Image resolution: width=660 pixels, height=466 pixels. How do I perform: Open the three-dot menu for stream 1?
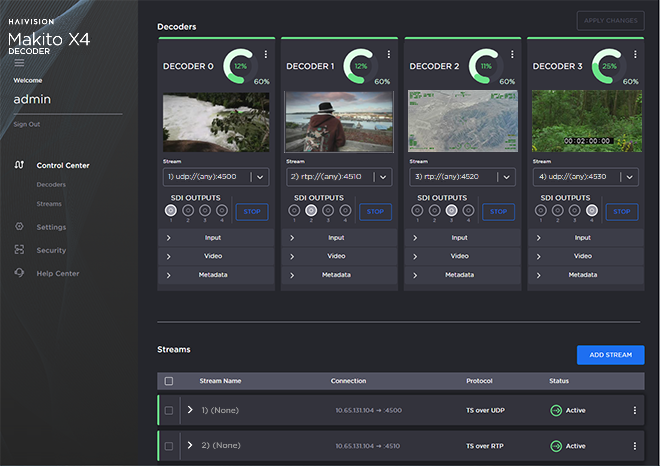(634, 410)
